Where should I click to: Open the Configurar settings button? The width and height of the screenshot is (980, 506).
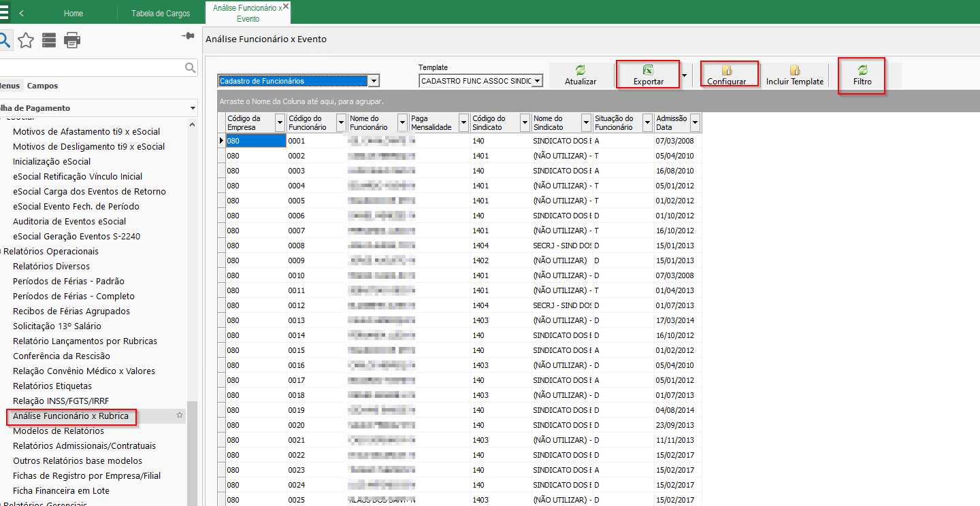(x=726, y=75)
